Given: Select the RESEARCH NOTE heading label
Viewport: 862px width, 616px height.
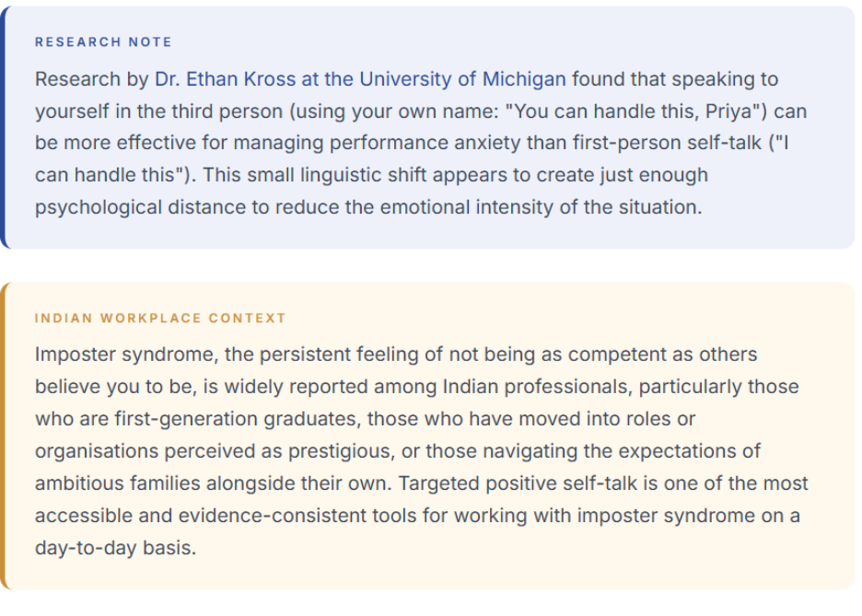Looking at the screenshot, I should tap(103, 42).
